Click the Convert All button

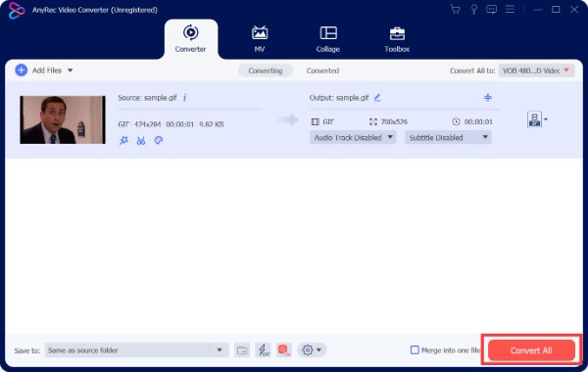click(x=531, y=350)
